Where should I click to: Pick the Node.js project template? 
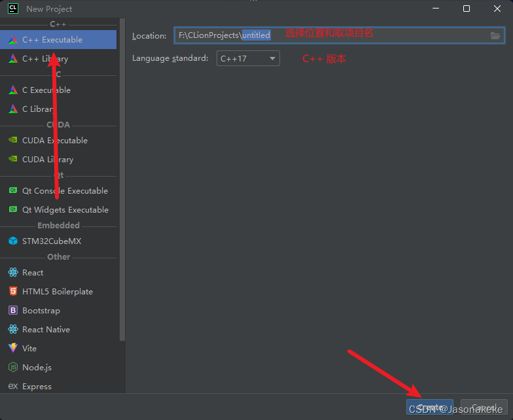(58, 368)
